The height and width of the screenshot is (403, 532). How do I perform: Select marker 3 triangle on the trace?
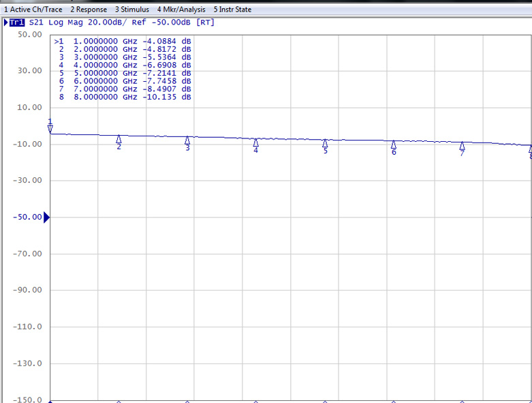point(187,140)
